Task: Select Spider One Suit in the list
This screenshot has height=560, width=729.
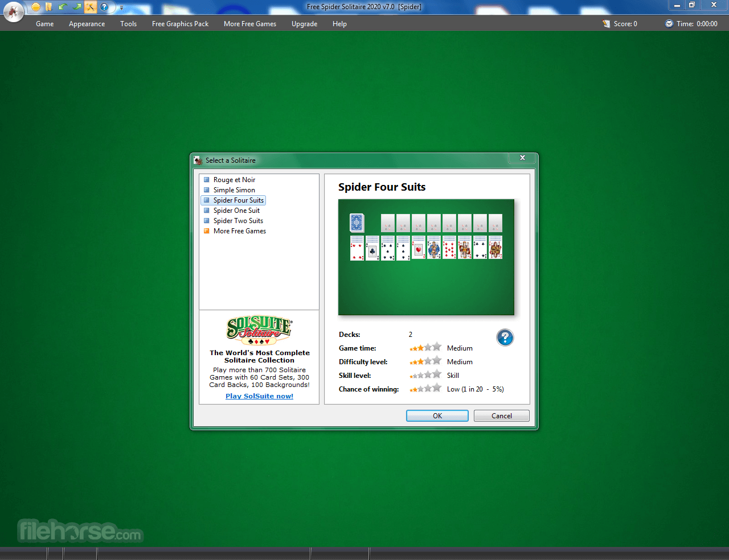Action: tap(236, 211)
